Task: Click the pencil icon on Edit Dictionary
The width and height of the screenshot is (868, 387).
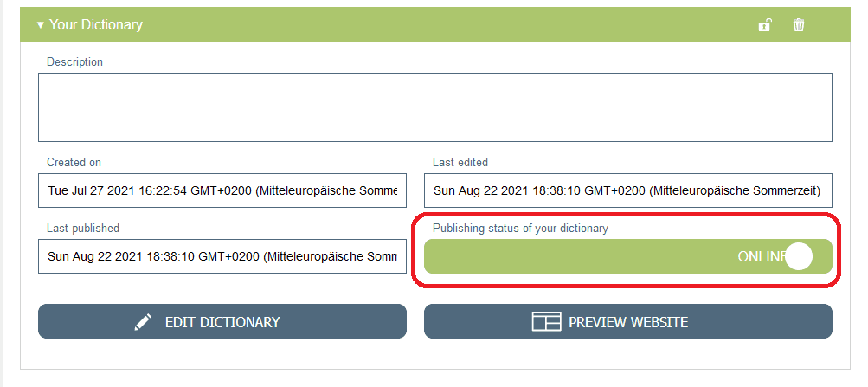Action: click(143, 322)
